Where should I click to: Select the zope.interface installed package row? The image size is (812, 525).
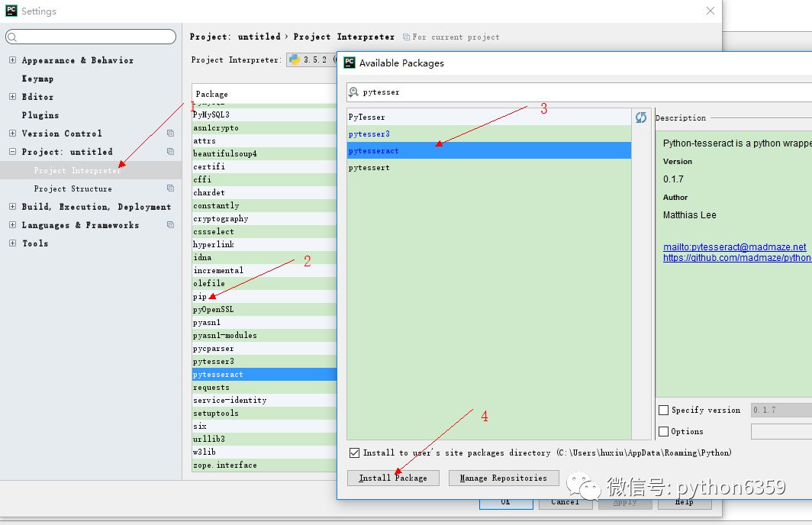pos(264,465)
